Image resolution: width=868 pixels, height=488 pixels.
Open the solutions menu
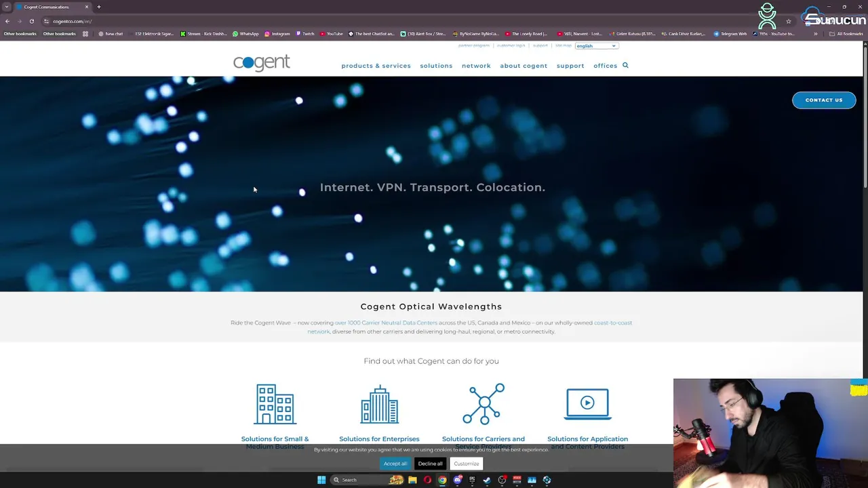[436, 66]
